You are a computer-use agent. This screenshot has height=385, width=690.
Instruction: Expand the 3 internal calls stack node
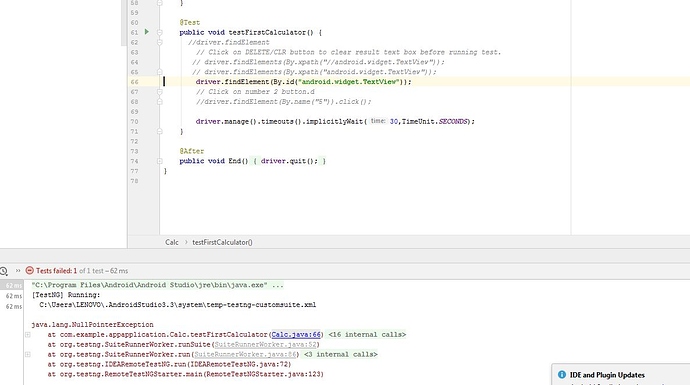tap(28, 354)
